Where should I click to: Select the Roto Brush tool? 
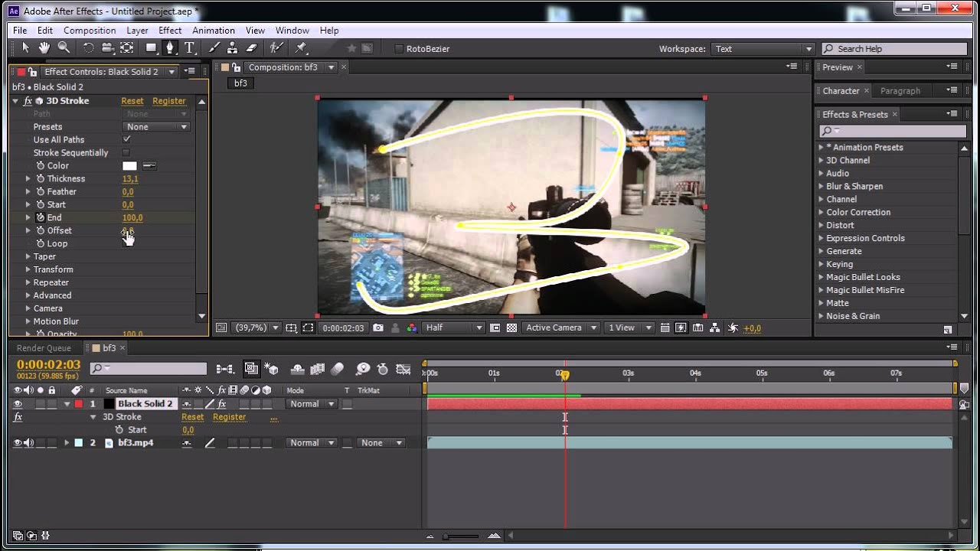pyautogui.click(x=276, y=48)
